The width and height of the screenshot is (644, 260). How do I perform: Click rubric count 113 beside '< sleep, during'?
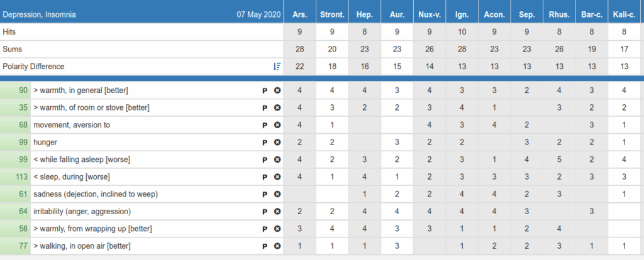point(21,176)
